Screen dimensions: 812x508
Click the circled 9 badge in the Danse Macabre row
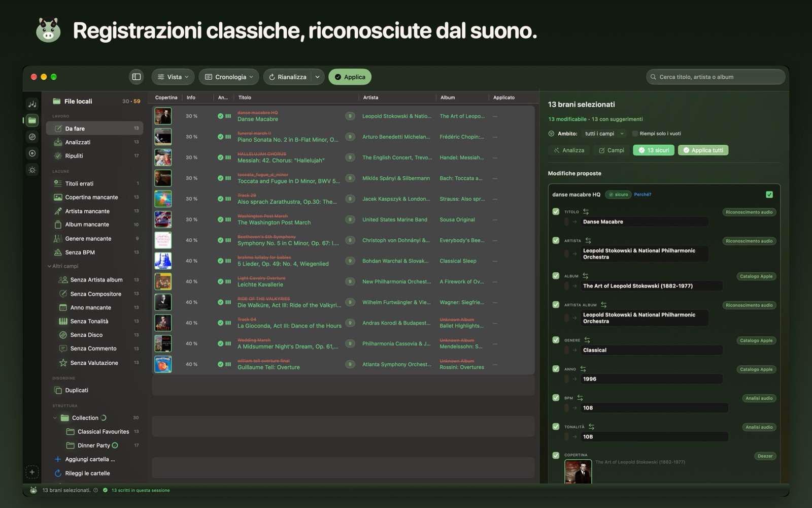tap(350, 116)
